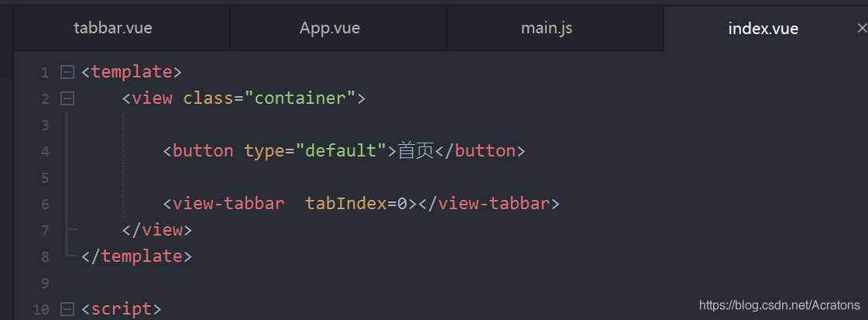Fold the view container block on line 2

[67, 98]
